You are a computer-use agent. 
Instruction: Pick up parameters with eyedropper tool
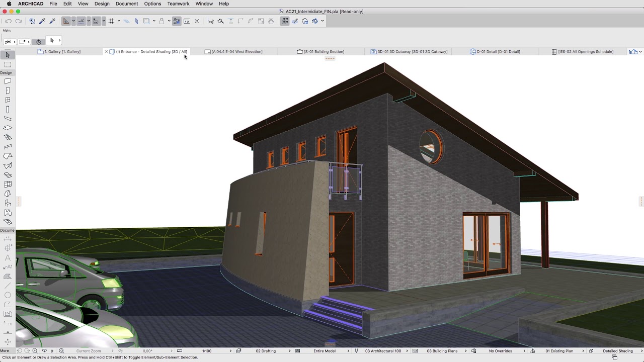pos(42,21)
